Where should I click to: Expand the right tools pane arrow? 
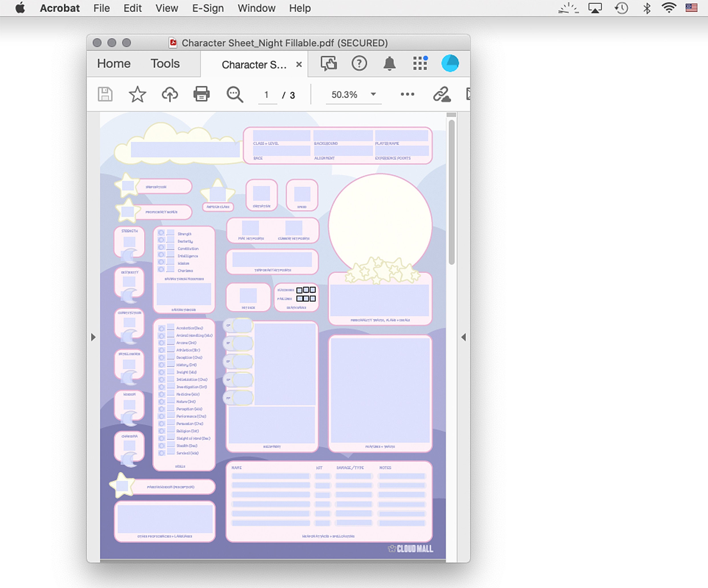(x=464, y=337)
